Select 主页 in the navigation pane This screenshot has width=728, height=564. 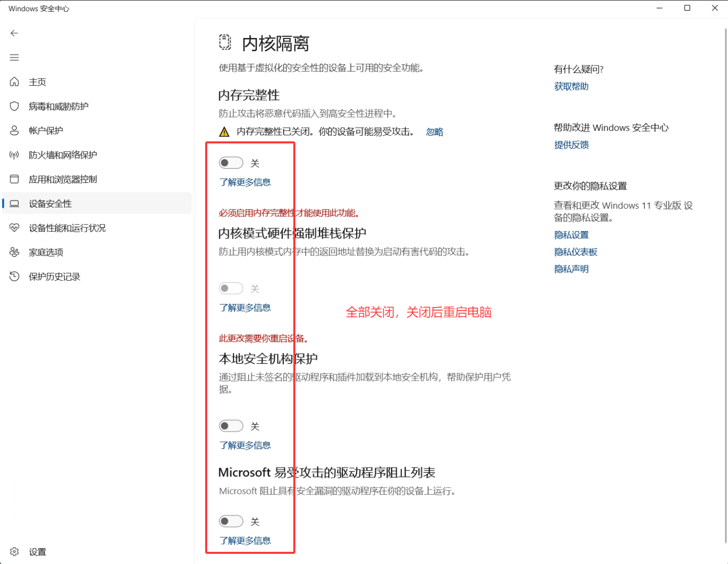37,82
